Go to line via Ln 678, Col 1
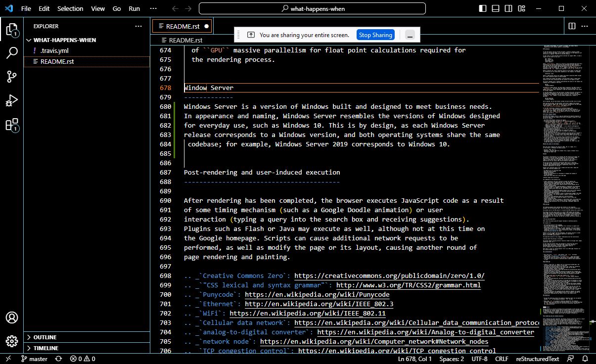This screenshot has height=364, width=596. pos(415,359)
